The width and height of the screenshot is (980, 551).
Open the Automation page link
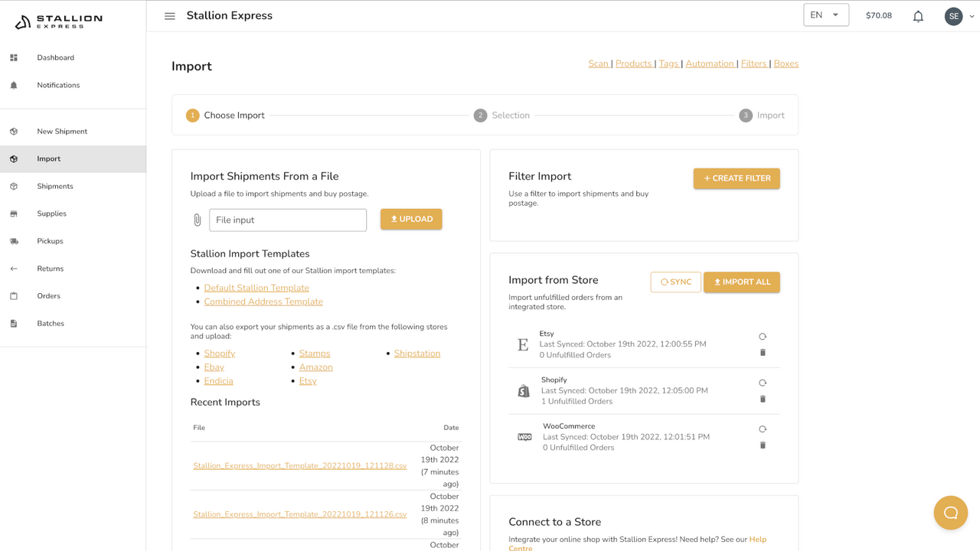(710, 64)
